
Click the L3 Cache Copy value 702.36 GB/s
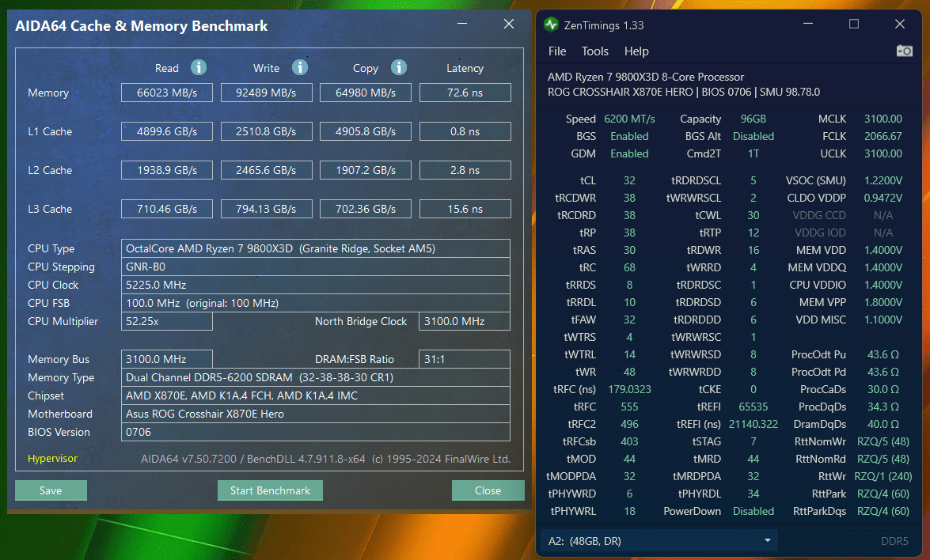pos(366,209)
